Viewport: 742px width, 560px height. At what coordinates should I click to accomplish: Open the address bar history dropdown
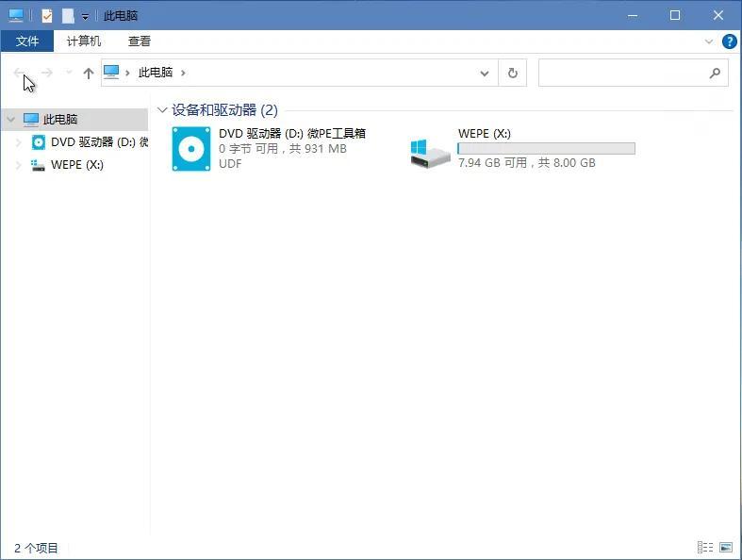(x=484, y=74)
